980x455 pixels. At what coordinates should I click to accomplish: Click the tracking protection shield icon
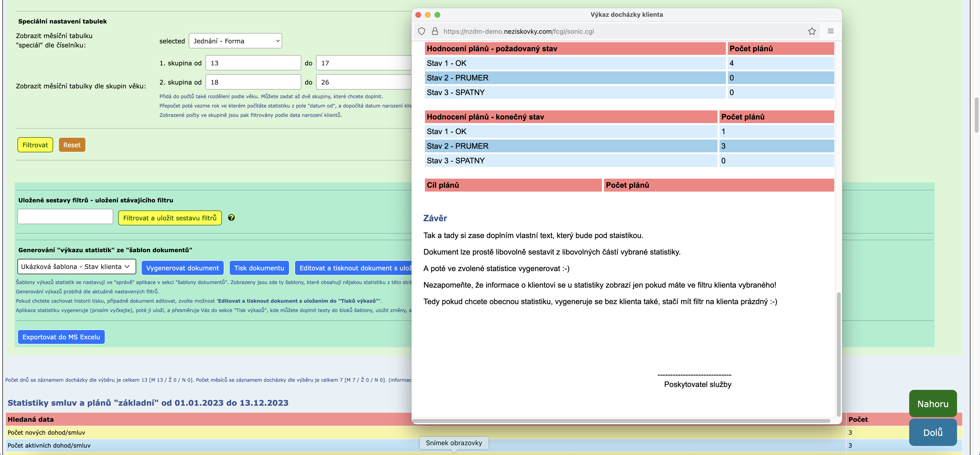pyautogui.click(x=422, y=31)
